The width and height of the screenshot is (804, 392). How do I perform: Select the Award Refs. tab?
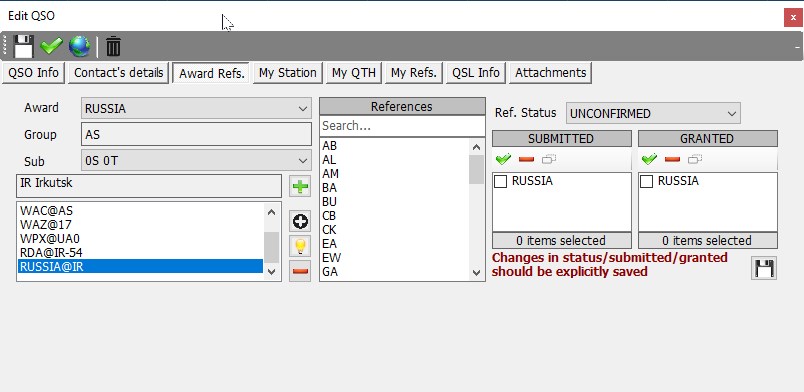point(211,73)
